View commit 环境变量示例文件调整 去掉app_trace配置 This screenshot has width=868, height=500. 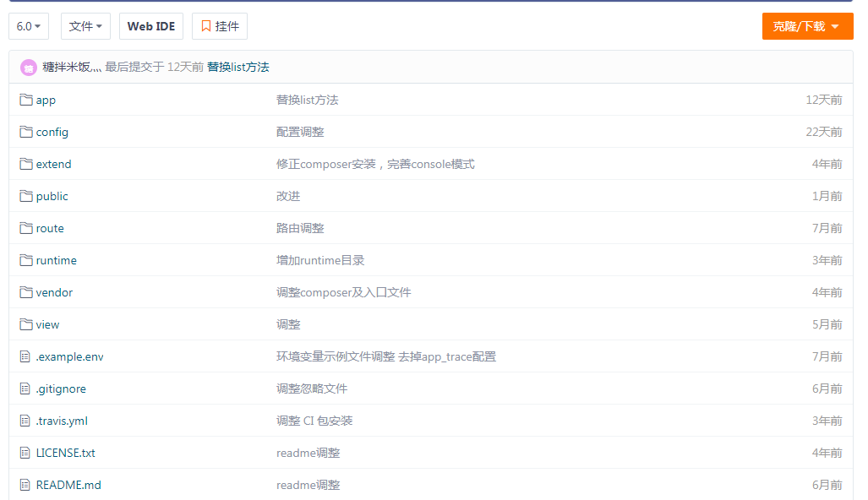pos(386,356)
